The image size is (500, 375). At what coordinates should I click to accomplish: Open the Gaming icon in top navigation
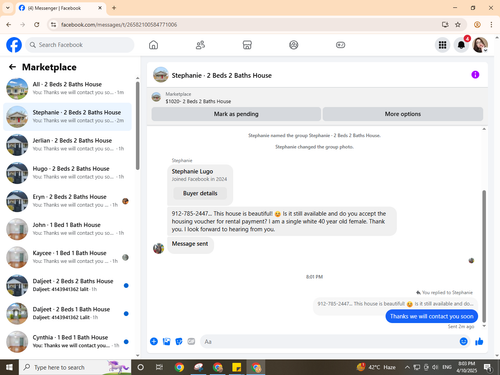click(x=340, y=45)
